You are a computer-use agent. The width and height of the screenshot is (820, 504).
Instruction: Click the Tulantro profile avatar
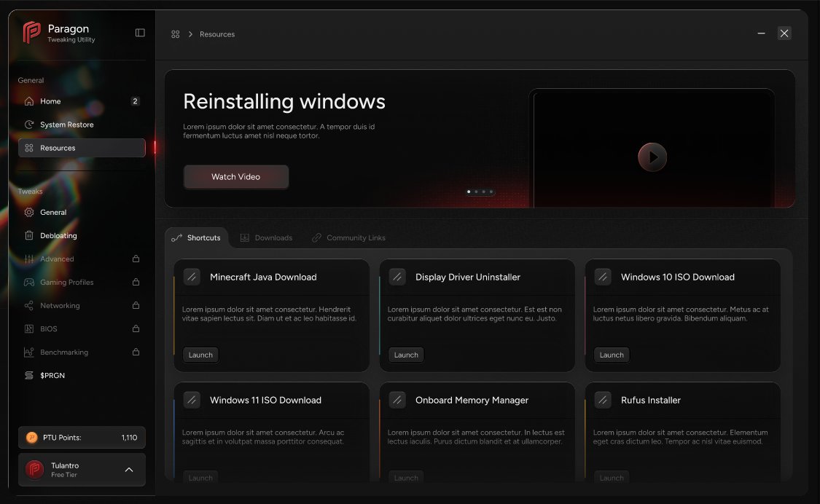34,470
